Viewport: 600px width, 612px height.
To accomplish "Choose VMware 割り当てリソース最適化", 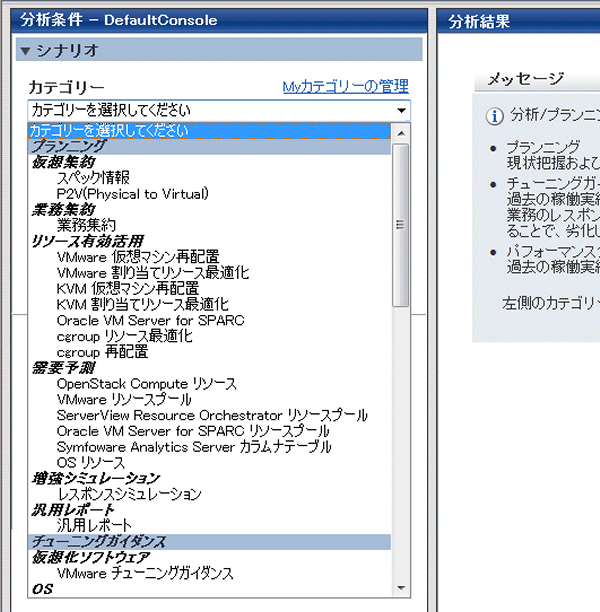I will tap(153, 273).
